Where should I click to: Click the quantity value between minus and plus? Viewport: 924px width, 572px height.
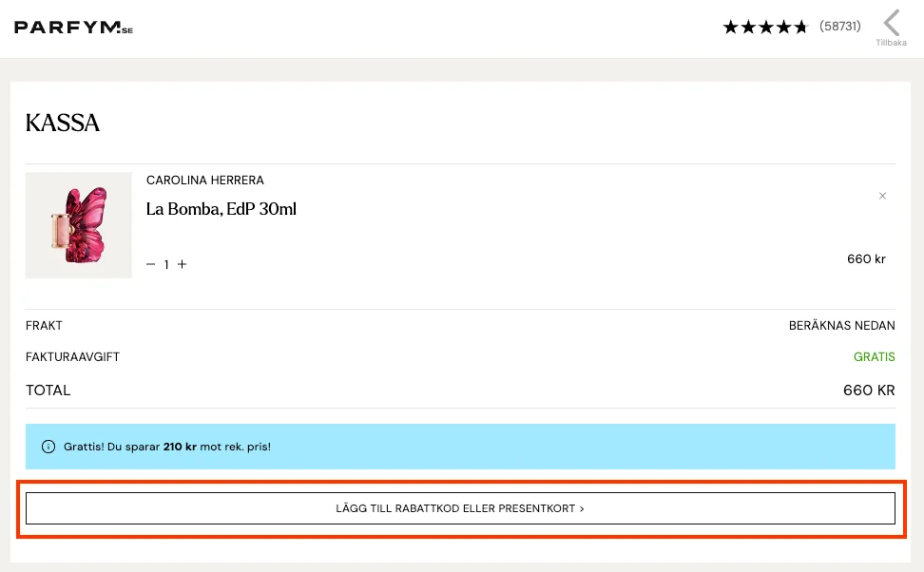[166, 264]
